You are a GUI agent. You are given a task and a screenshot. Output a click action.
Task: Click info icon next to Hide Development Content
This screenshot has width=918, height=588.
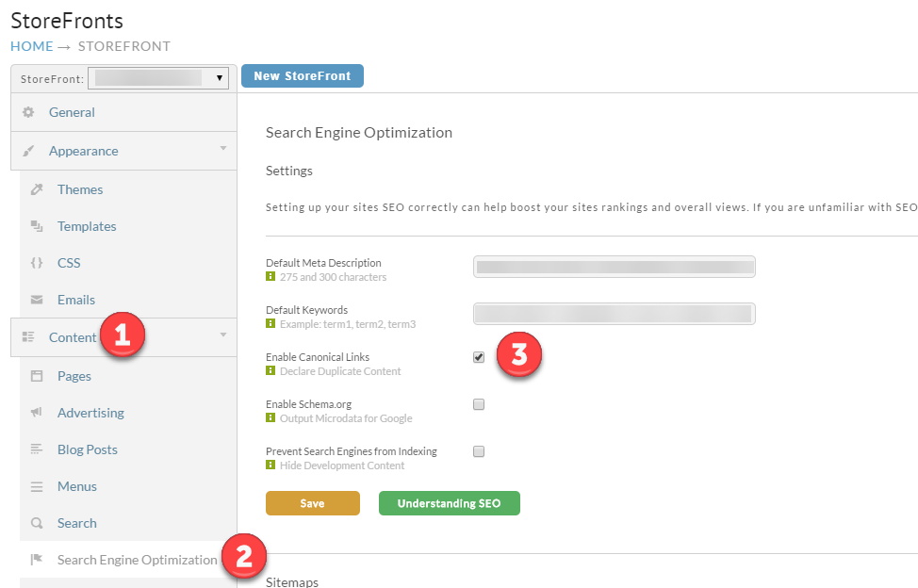tap(270, 465)
